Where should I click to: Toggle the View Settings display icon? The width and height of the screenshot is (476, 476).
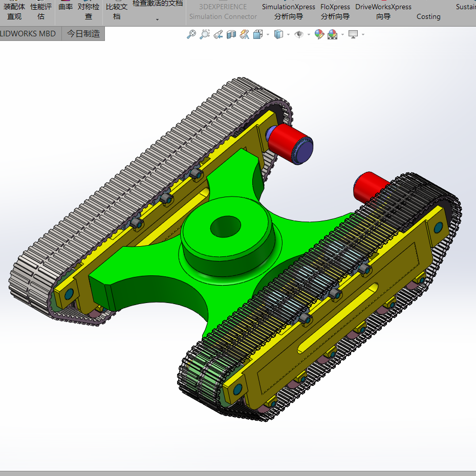click(x=353, y=34)
